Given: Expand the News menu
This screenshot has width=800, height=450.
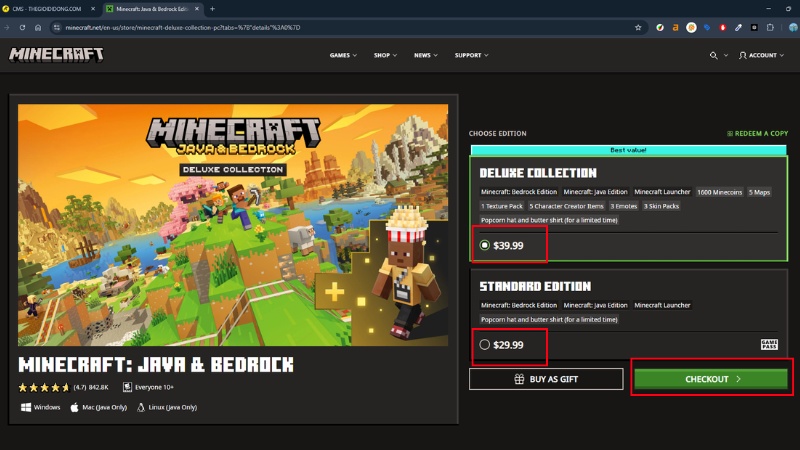Looking at the screenshot, I should coord(426,55).
